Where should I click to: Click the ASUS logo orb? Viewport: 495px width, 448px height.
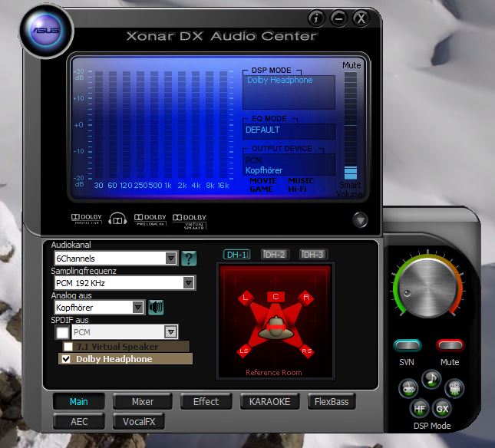[x=47, y=31]
